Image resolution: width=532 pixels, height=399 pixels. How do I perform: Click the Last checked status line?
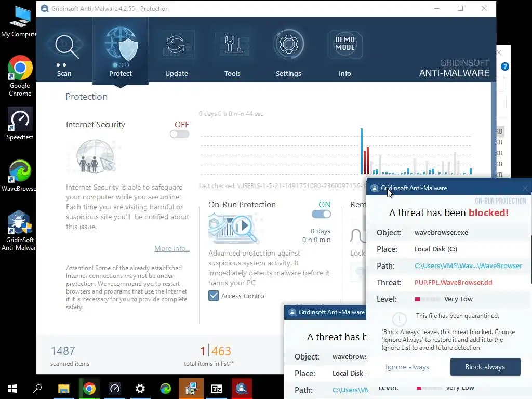pos(282,186)
